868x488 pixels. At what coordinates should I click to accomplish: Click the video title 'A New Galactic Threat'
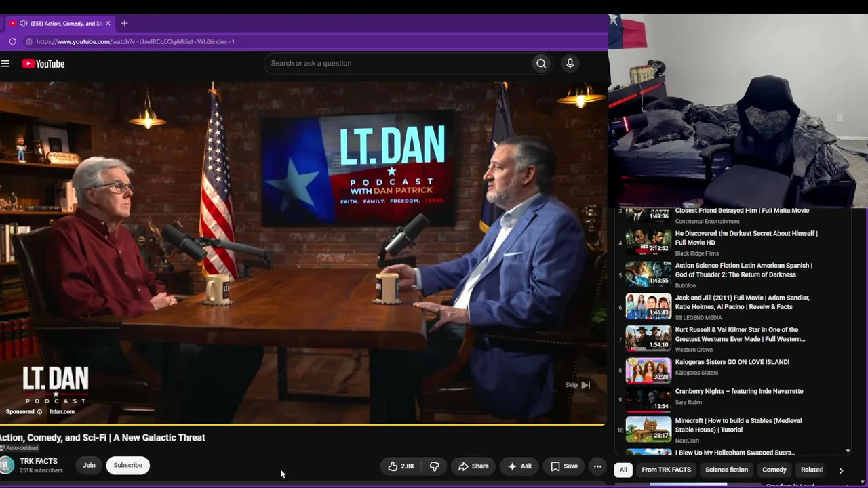102,438
